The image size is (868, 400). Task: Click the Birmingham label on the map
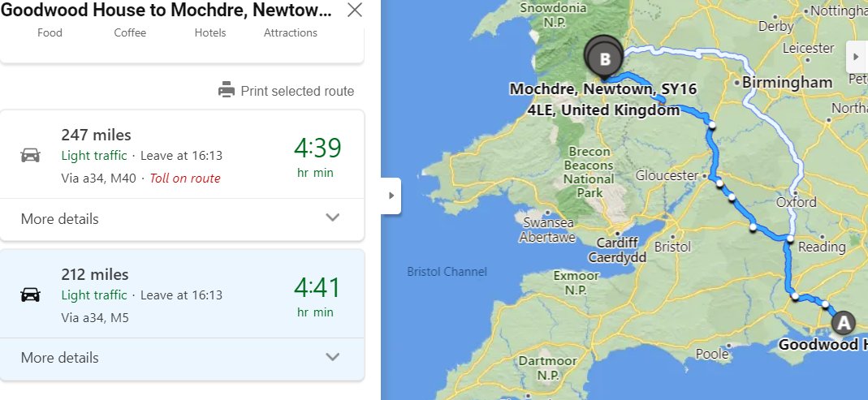[787, 83]
